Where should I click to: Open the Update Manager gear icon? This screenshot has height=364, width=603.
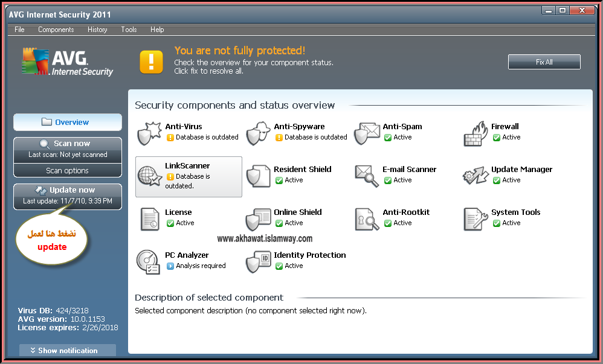click(x=476, y=176)
